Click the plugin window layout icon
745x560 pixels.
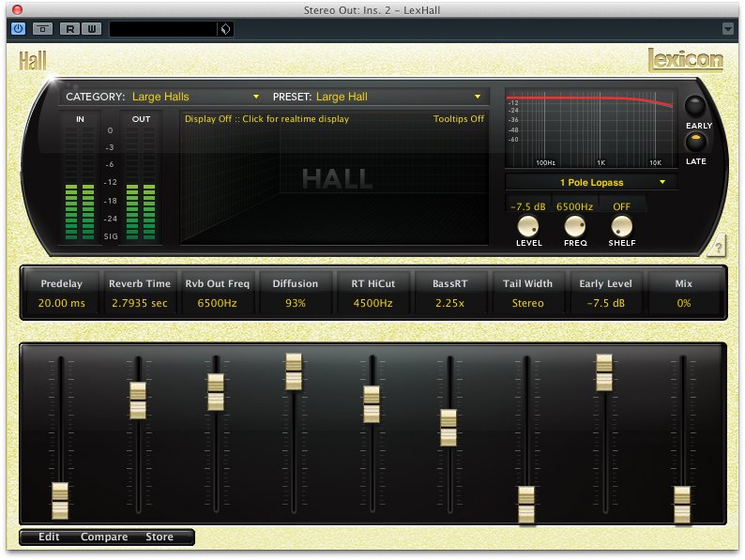(42, 29)
